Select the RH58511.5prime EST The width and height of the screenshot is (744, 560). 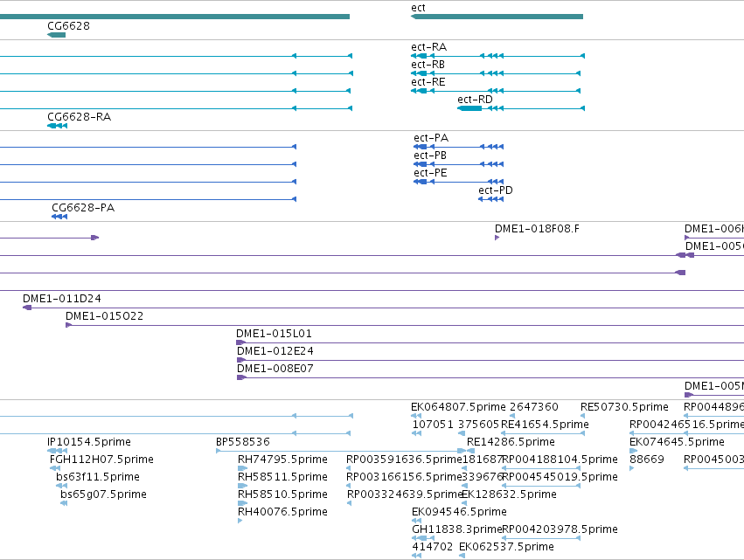click(242, 486)
